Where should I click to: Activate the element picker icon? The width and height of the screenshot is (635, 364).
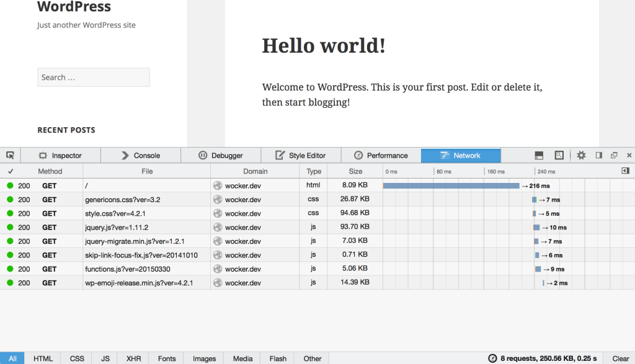click(x=10, y=155)
